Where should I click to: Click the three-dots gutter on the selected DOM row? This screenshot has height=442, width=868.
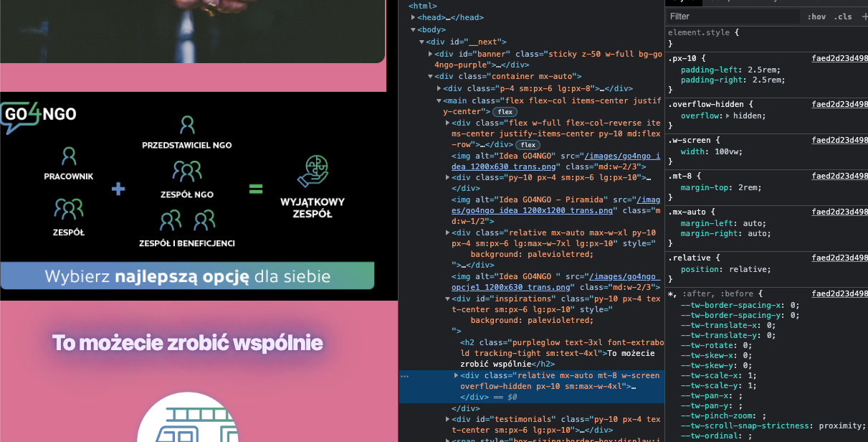pyautogui.click(x=405, y=376)
